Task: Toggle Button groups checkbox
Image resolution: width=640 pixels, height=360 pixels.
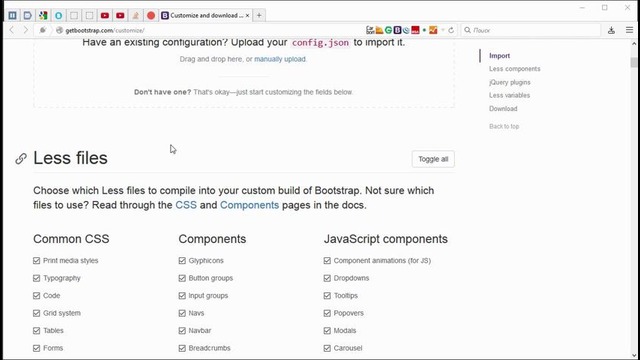Action: (182, 278)
